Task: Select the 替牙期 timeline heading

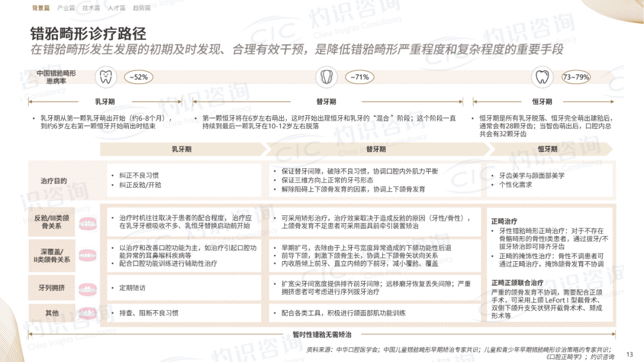Action: click(x=326, y=101)
